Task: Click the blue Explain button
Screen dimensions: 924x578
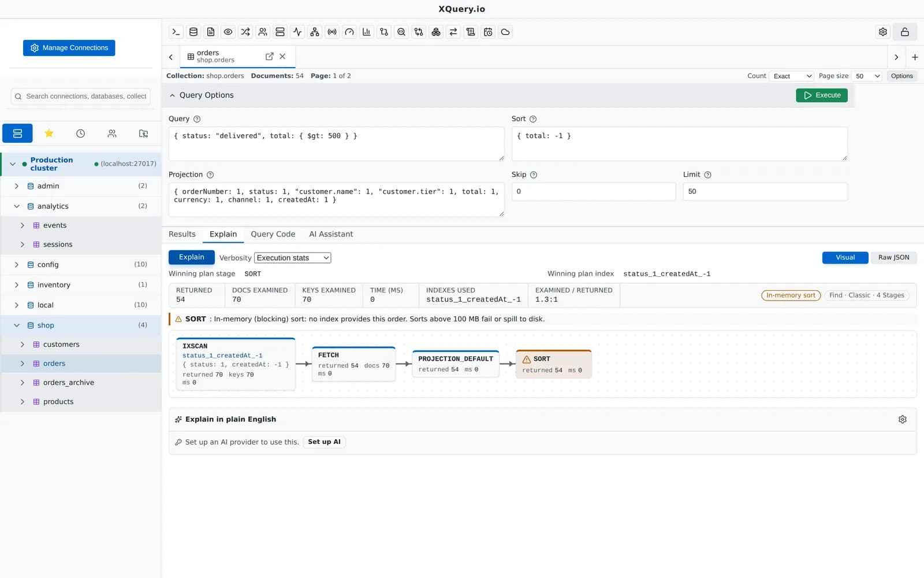Action: [192, 257]
